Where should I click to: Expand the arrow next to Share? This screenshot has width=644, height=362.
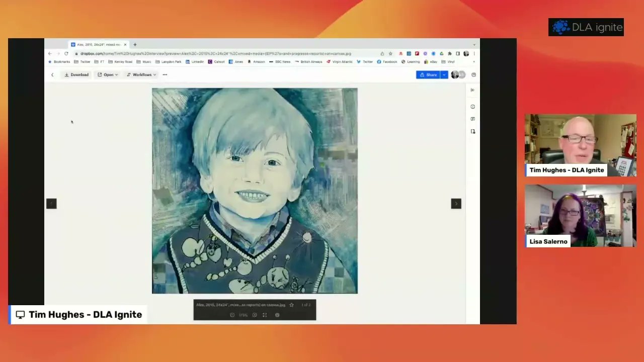444,75
